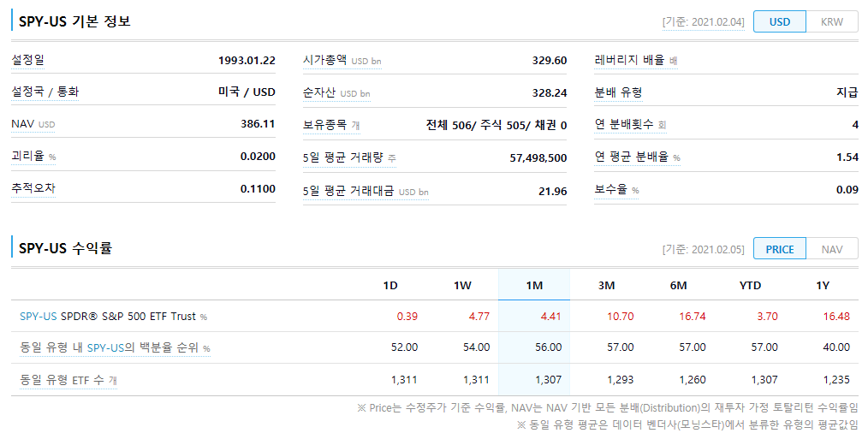Viewport: 868px width, 445px height.
Task: Click the premium/discount value 0.0200
Action: click(x=258, y=157)
